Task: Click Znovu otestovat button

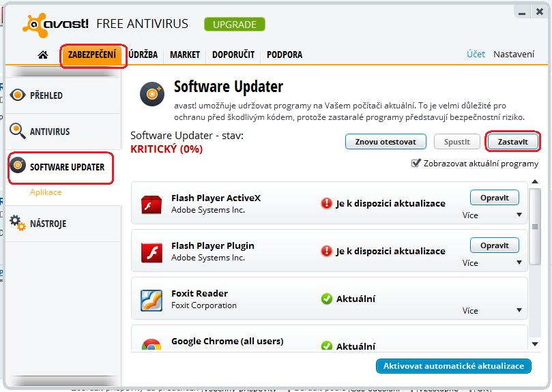Action: pos(386,142)
